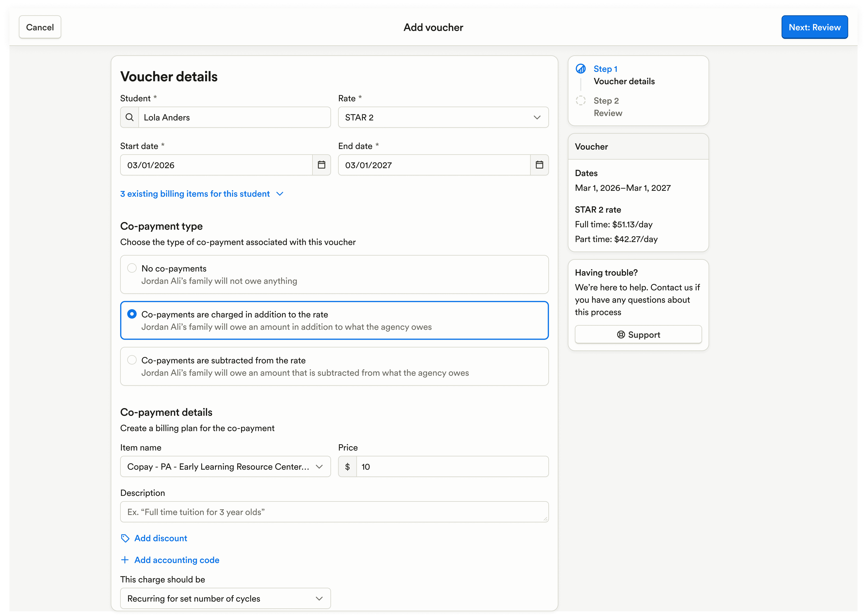Click the Support button
This screenshot has height=616, width=867.
click(638, 335)
